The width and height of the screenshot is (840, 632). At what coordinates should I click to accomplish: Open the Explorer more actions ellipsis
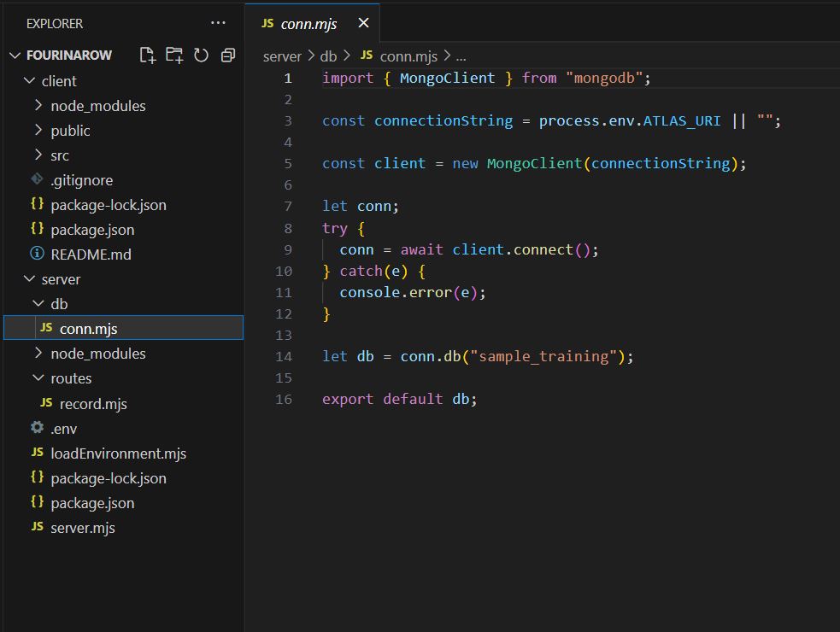(x=219, y=23)
